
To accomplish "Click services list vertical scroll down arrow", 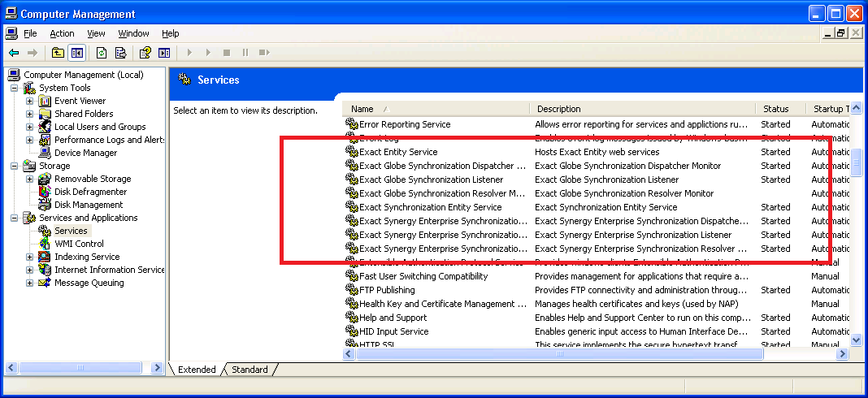I will point(856,340).
